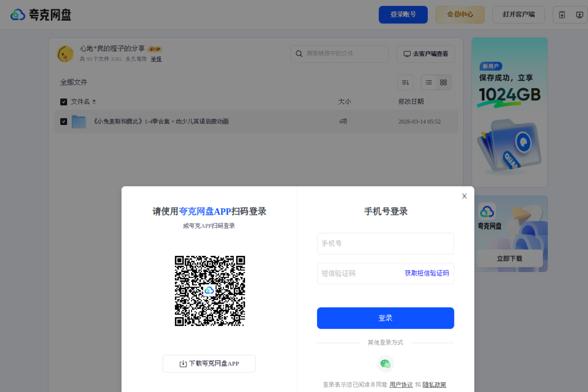This screenshot has width=588, height=392.
Task: Click the blue 登录 button
Action: pyautogui.click(x=385, y=318)
